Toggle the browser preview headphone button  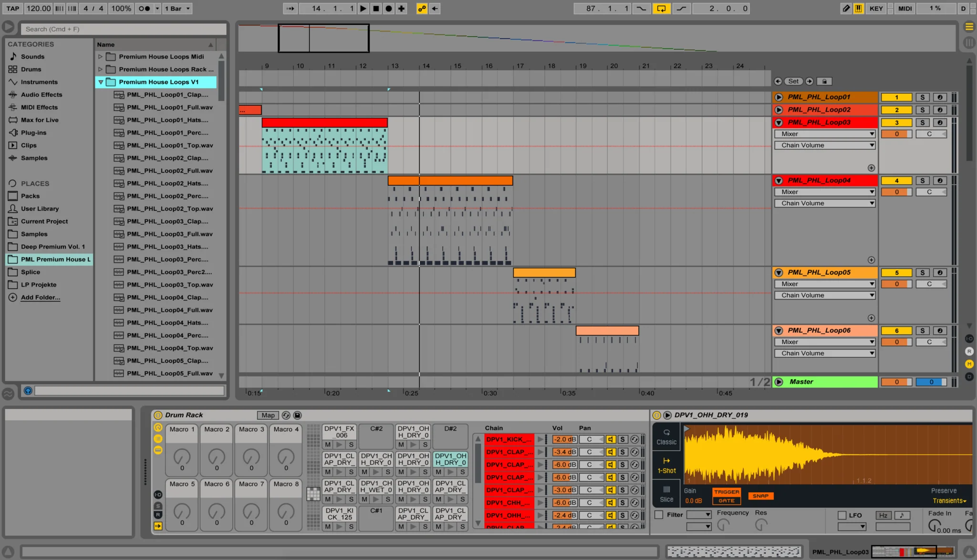click(x=28, y=391)
